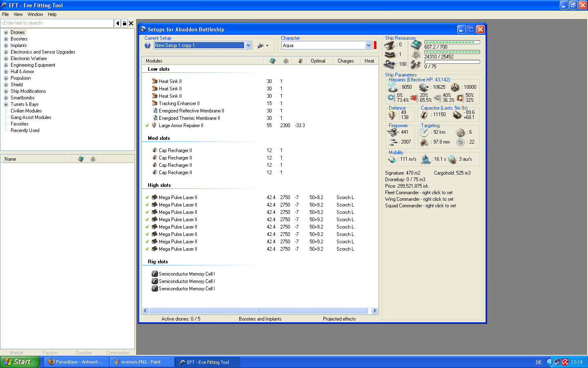
Task: Click the blue question mark help icon
Action: 148,45
